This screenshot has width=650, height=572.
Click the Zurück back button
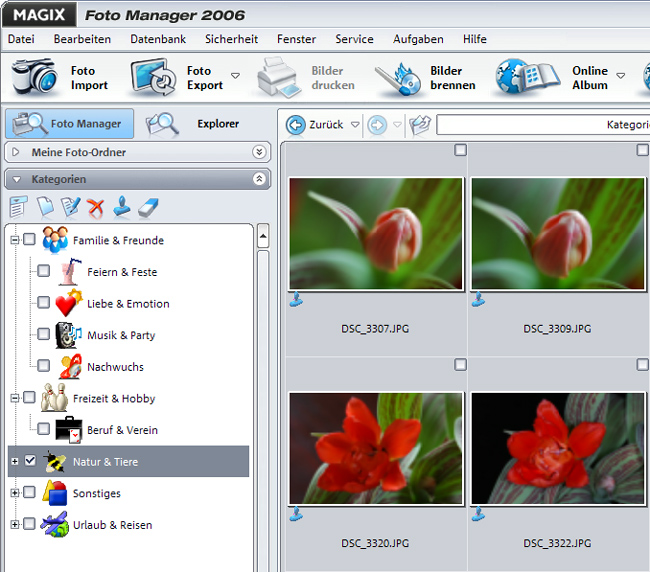315,125
